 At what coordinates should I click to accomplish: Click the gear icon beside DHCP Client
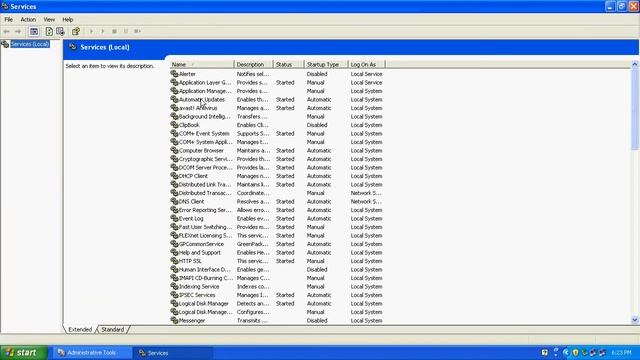(174, 176)
